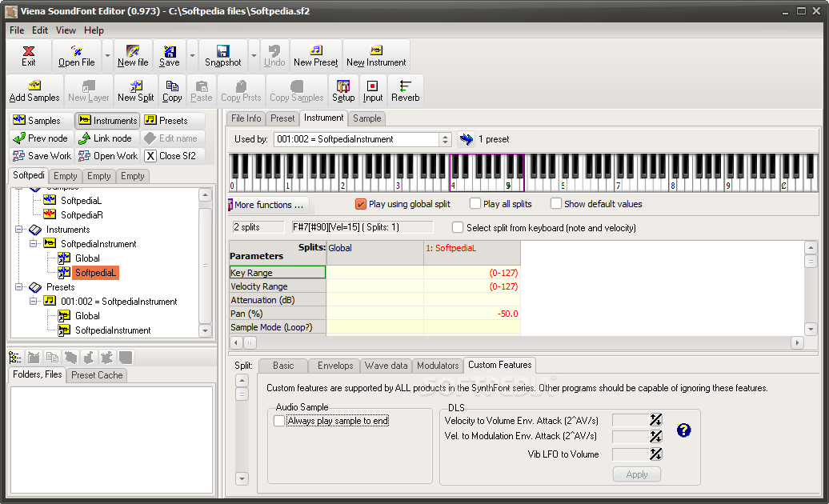Click the Undo toolbar icon
Viewport: 829px width, 504px height.
pos(274,56)
